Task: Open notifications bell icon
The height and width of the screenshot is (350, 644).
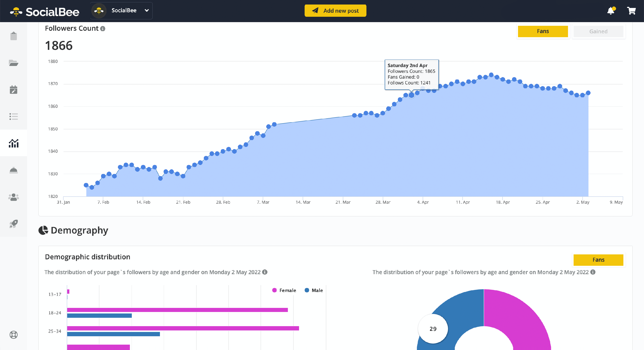Action: pyautogui.click(x=611, y=11)
